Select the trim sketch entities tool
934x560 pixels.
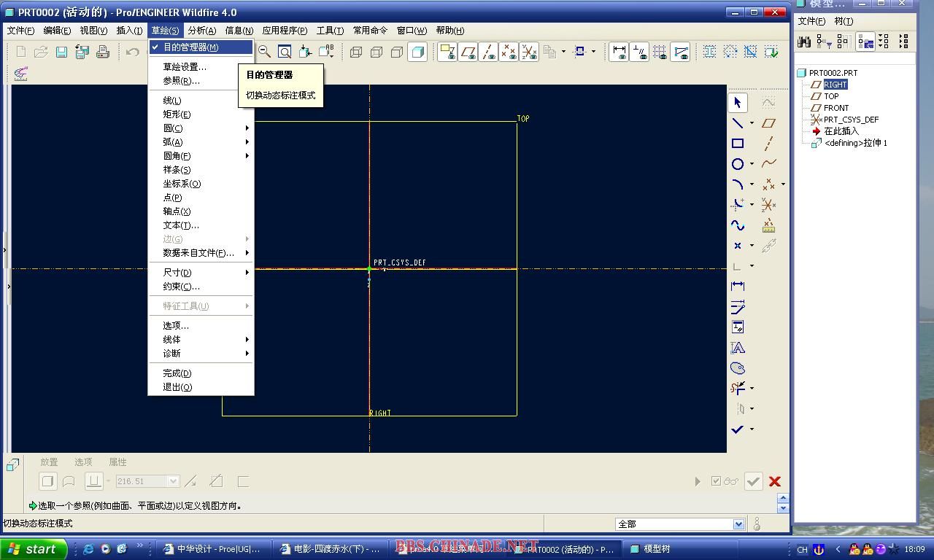738,389
